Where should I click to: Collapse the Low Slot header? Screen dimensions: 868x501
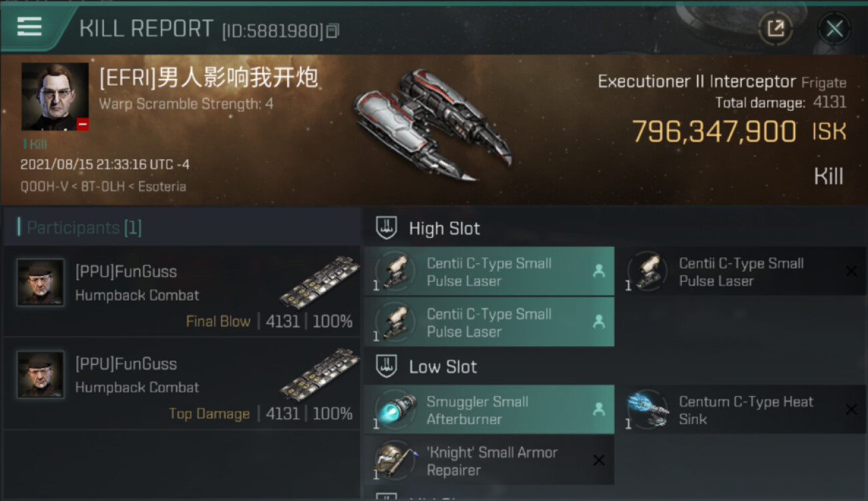pyautogui.click(x=443, y=367)
